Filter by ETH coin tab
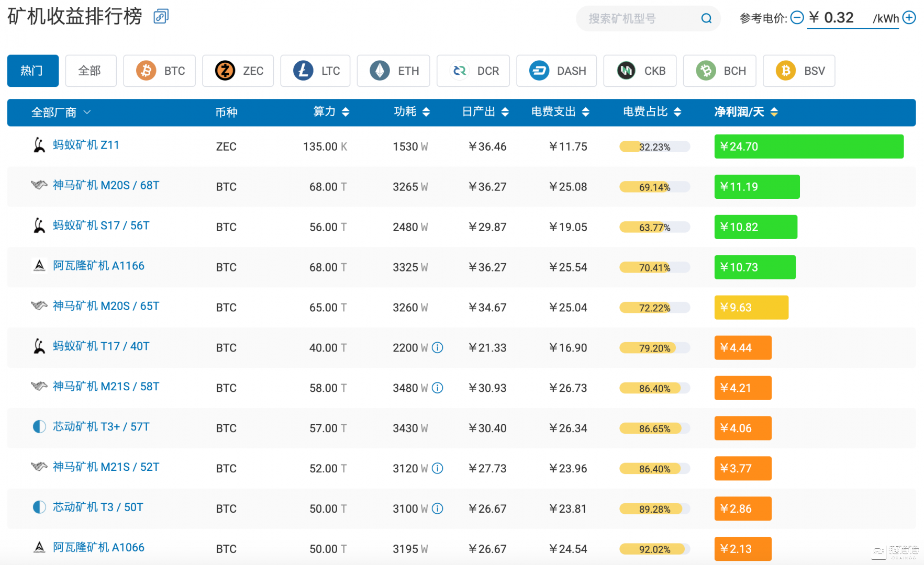This screenshot has height=565, width=924. click(x=393, y=71)
